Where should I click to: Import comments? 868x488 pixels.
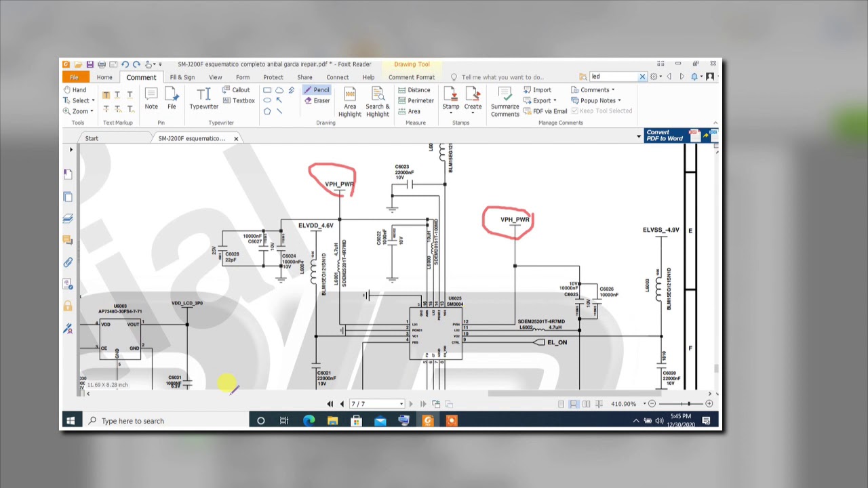[536, 89]
